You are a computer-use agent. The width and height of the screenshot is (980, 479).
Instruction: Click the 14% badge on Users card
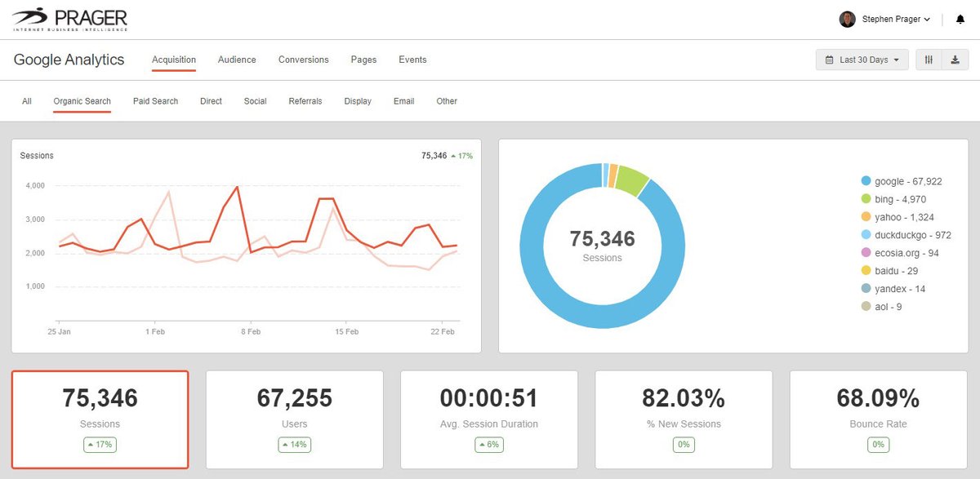294,445
